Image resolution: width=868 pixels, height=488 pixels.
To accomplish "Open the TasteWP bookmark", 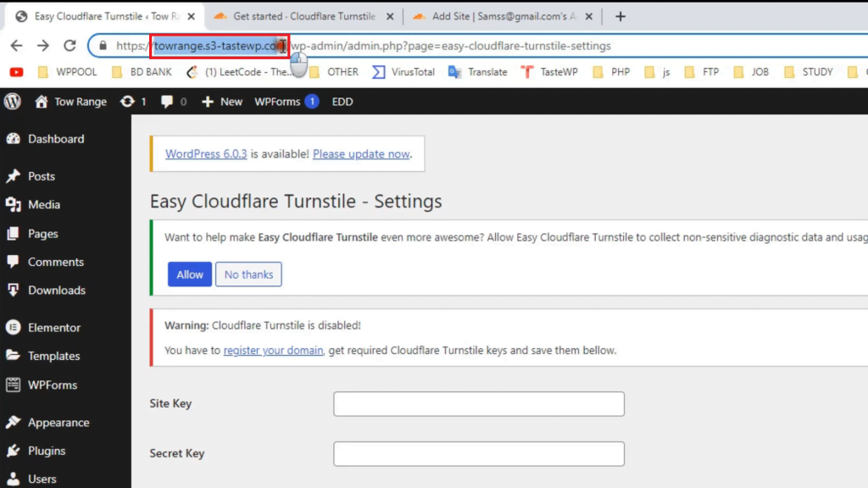I will (549, 72).
